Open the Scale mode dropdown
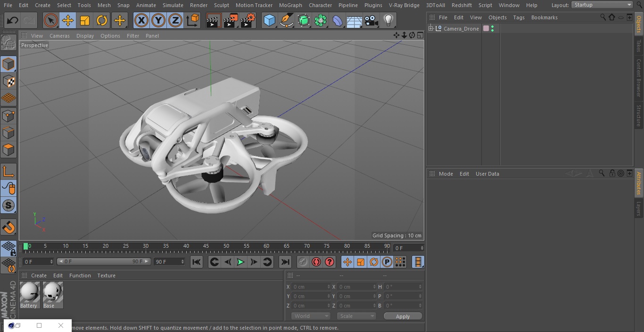This screenshot has width=644, height=332. (356, 316)
